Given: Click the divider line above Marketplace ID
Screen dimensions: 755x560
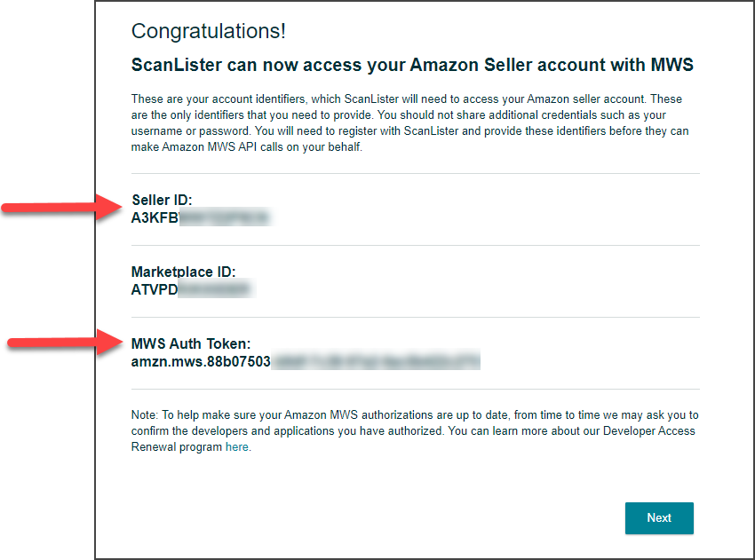Looking at the screenshot, I should [416, 246].
